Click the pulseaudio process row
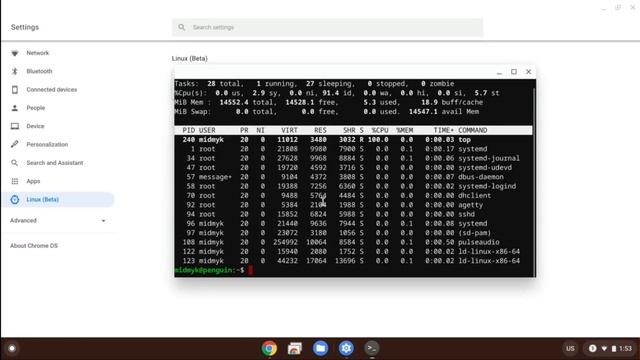Viewport: 640px width, 360px height. point(353,242)
